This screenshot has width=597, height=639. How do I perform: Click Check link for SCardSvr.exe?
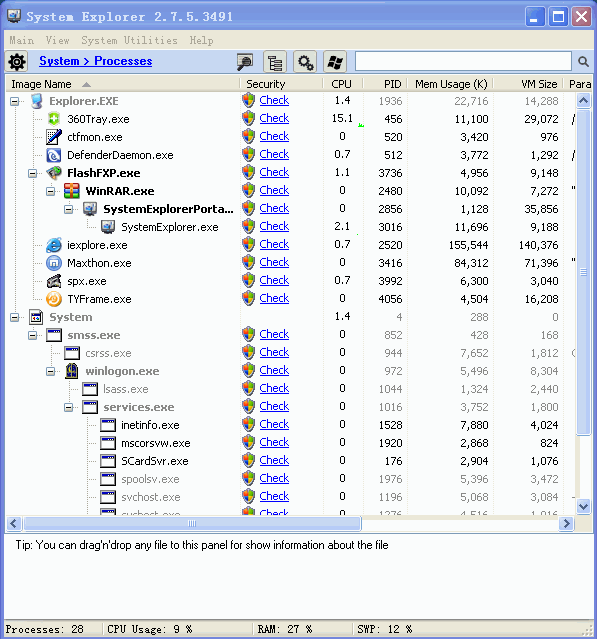pyautogui.click(x=274, y=460)
